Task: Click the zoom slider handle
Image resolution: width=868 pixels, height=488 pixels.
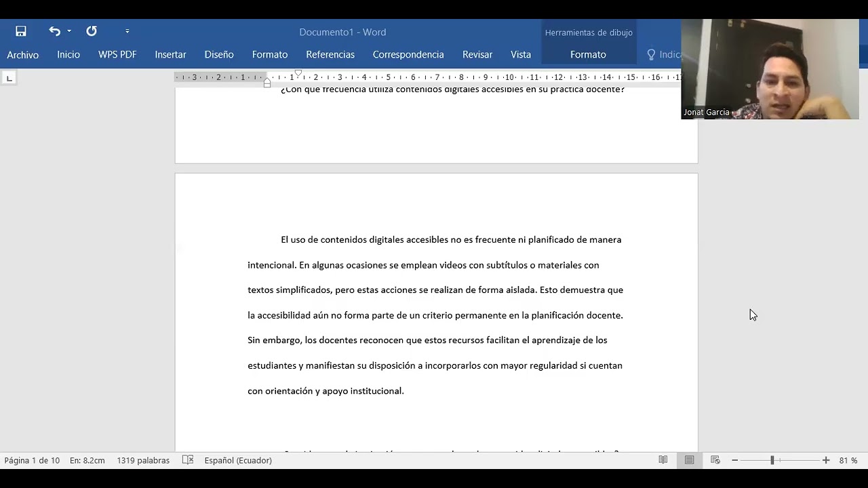Action: tap(772, 460)
